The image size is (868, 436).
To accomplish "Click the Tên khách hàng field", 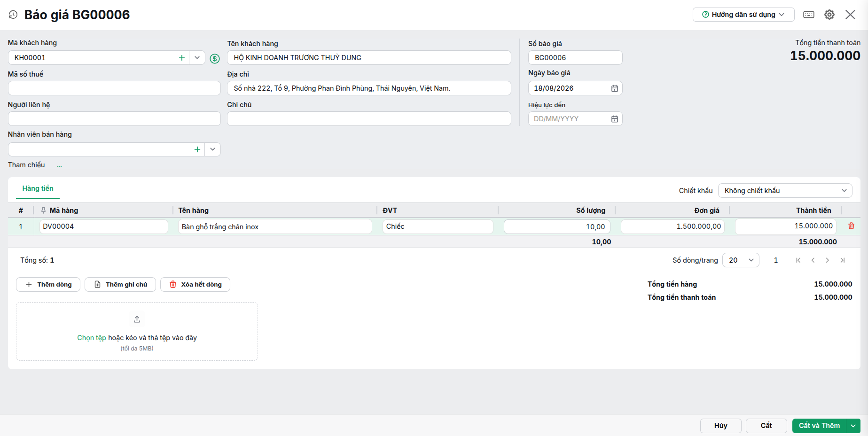I will point(369,58).
